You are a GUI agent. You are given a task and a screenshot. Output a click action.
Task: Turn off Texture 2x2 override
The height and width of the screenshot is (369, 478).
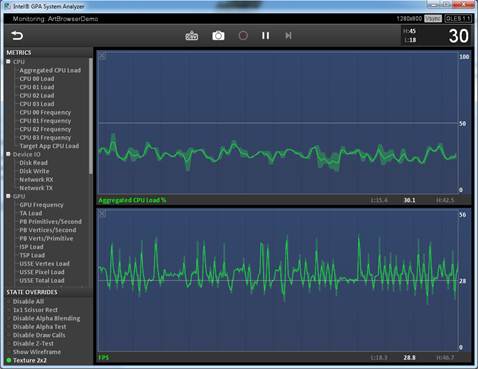tap(30, 360)
